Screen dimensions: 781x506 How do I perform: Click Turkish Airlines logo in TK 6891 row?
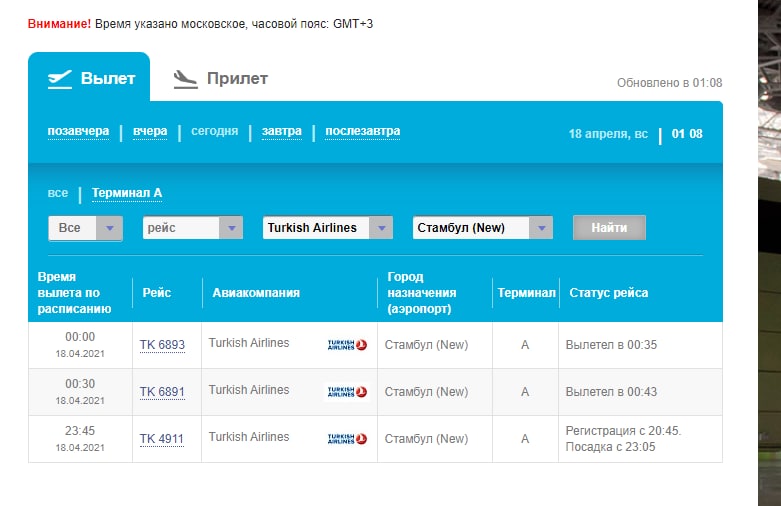coord(347,392)
